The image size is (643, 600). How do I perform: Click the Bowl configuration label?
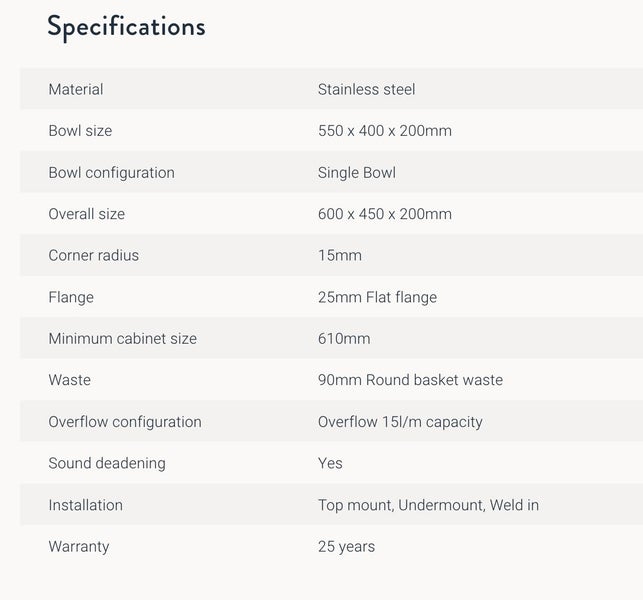[x=111, y=172]
